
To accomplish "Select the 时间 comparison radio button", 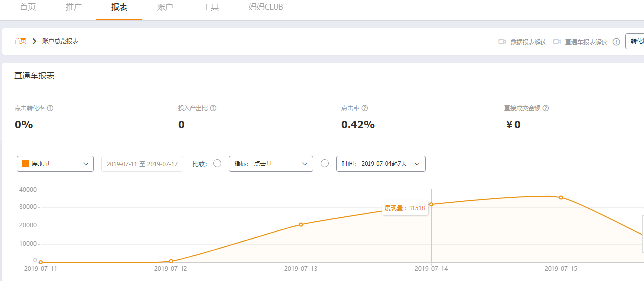I will coord(325,163).
